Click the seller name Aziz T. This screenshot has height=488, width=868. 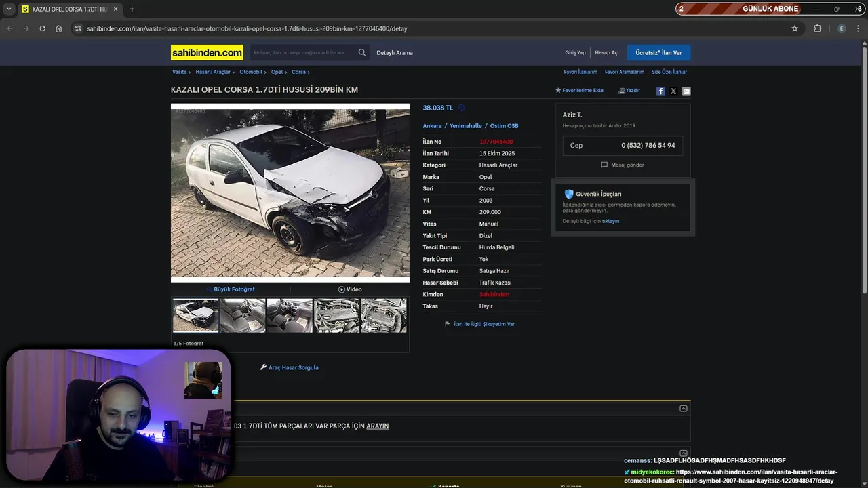click(572, 115)
